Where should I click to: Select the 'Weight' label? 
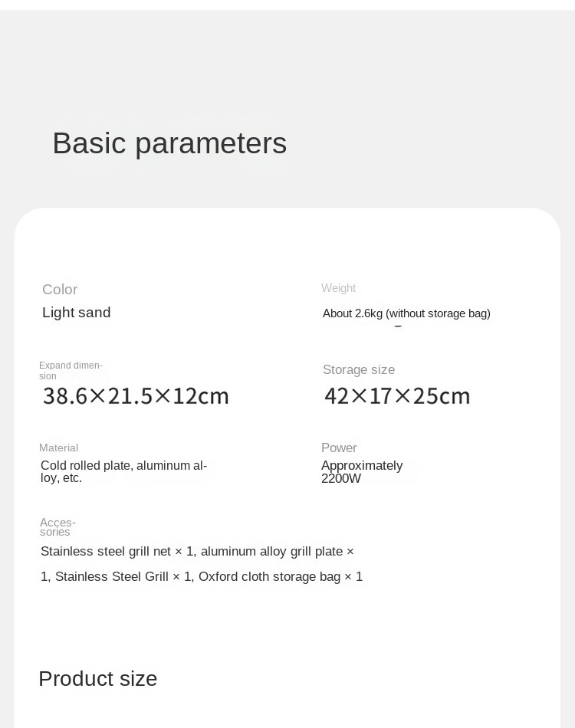coord(338,288)
